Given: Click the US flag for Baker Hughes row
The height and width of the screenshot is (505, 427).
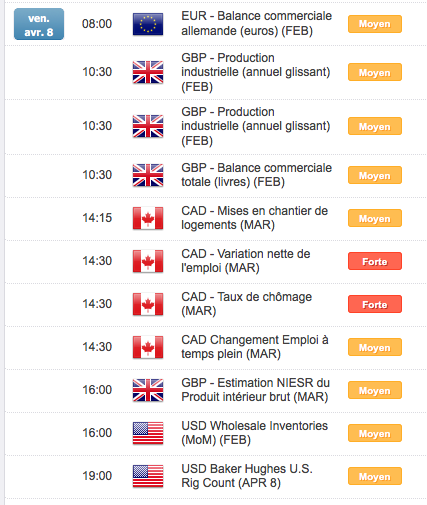Looking at the screenshot, I should pyautogui.click(x=148, y=476).
